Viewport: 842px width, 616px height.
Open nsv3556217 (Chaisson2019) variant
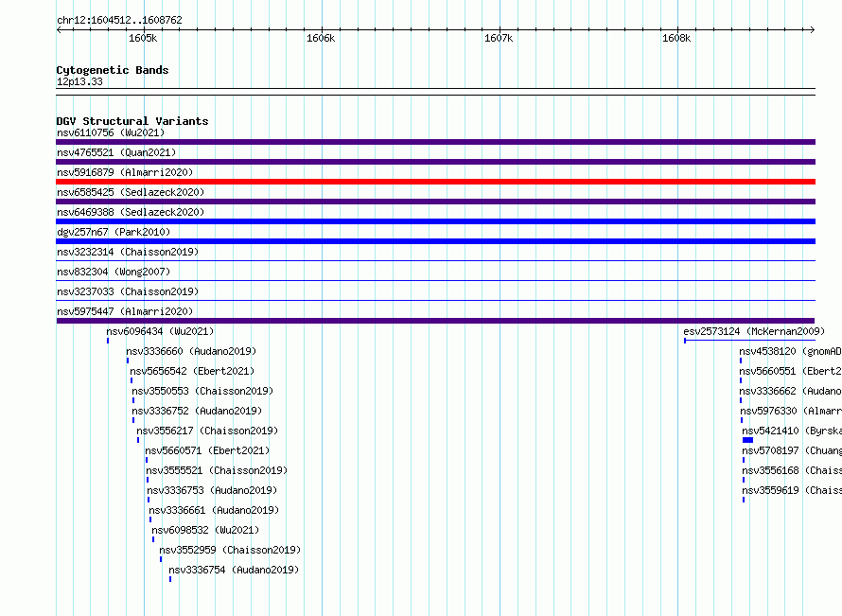(x=207, y=431)
